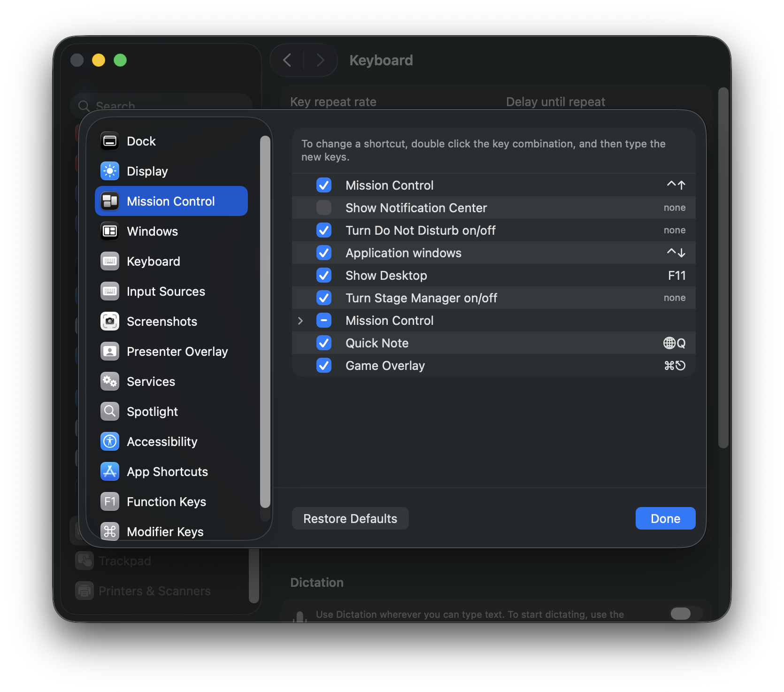This screenshot has height=692, width=784.
Task: Click 'none' shortcut for Turn Stage Manager
Action: (675, 298)
